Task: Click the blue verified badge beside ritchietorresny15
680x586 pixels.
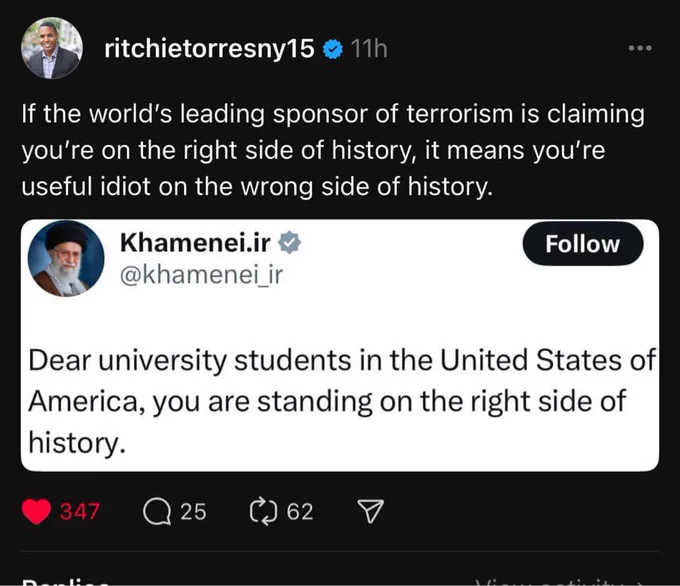Action: pyautogui.click(x=333, y=49)
